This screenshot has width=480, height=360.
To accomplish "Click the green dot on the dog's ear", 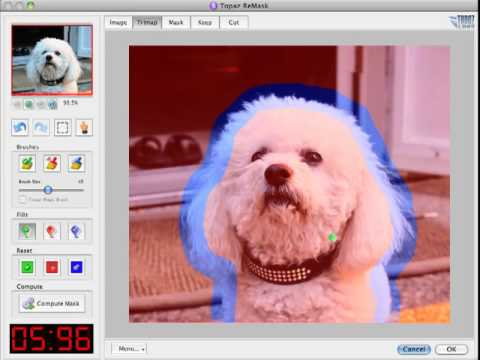I will 332,237.
